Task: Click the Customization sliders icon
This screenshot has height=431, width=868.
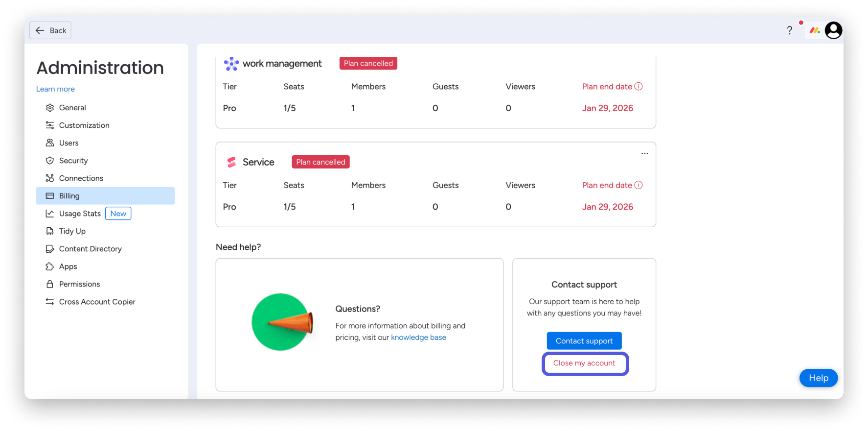Action: (x=50, y=125)
